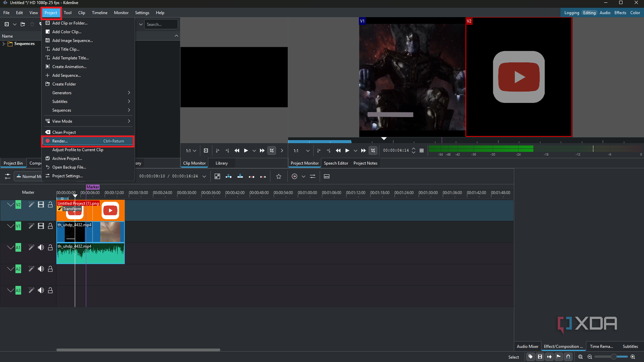
Task: Set zone in point in Clip Monitor
Action: tap(218, 151)
